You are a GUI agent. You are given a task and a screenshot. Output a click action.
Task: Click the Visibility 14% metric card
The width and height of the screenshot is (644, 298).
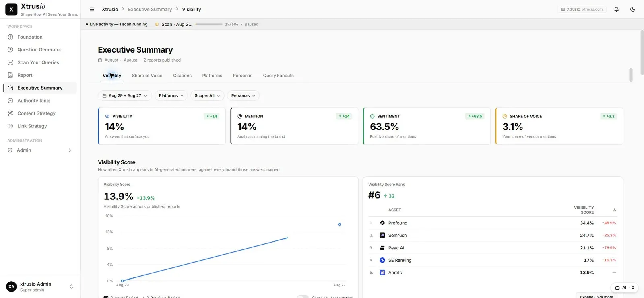coord(162,126)
